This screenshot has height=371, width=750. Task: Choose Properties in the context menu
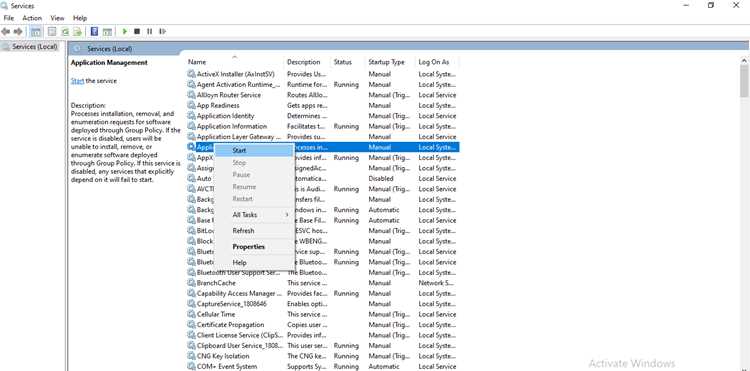(x=254, y=247)
